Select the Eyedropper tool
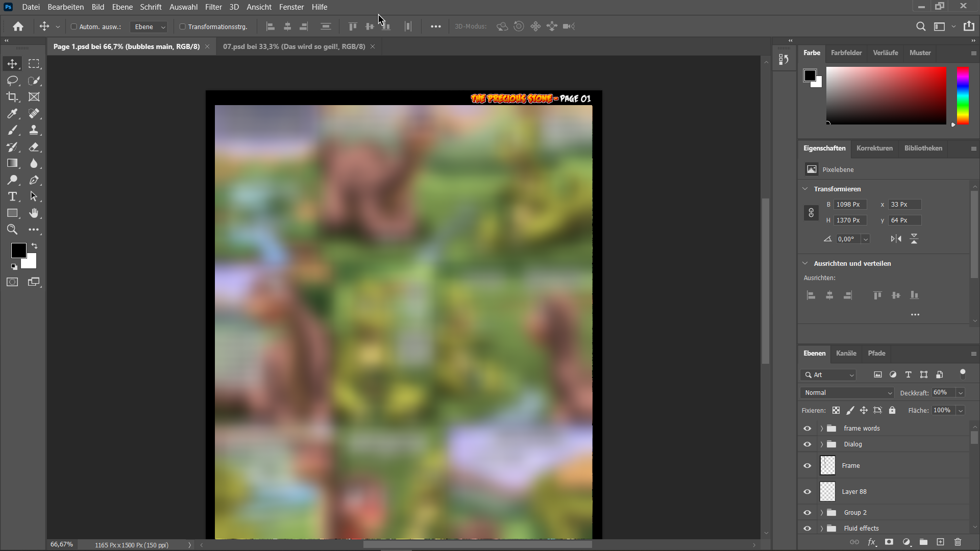Viewport: 980px width, 551px height. click(12, 114)
